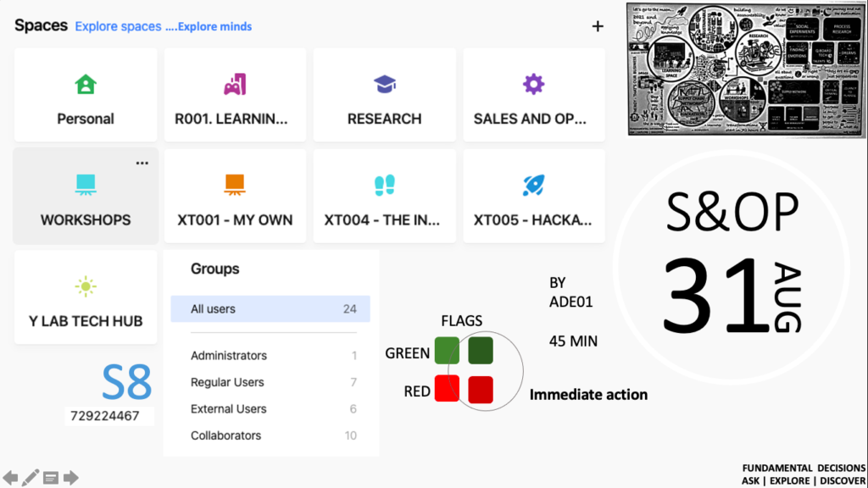Viewport: 868px width, 488px height.
Task: Select All users group row
Action: click(x=270, y=309)
